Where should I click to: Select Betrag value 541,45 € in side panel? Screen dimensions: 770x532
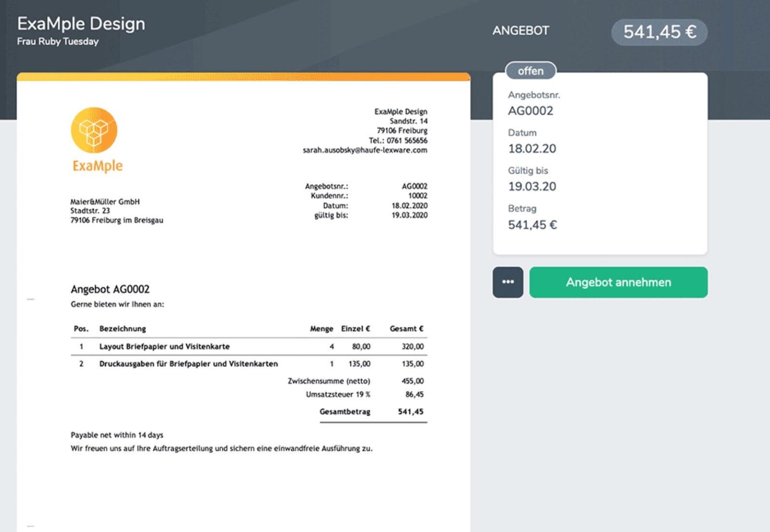(x=532, y=225)
